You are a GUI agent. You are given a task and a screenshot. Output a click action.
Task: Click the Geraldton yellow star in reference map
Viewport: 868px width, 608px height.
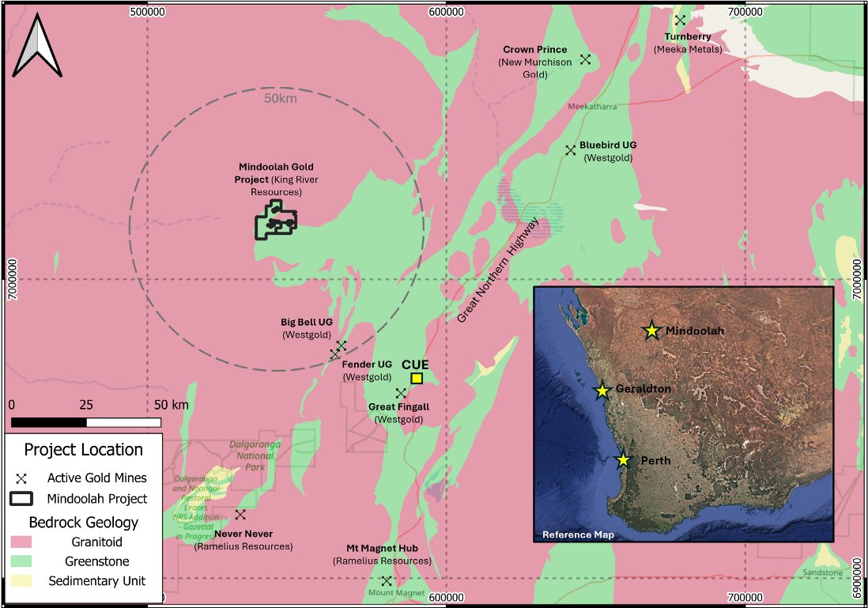(x=602, y=391)
